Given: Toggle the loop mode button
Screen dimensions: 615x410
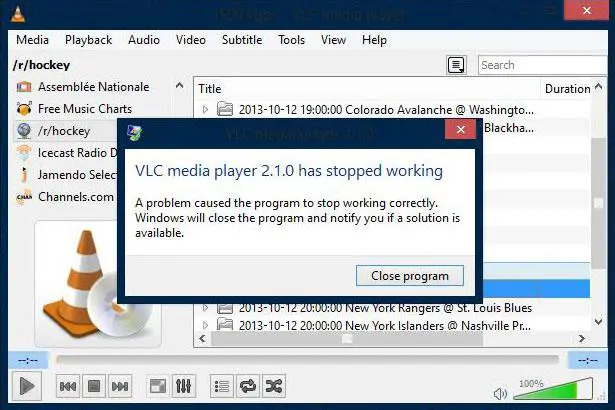Looking at the screenshot, I should click(x=248, y=387).
